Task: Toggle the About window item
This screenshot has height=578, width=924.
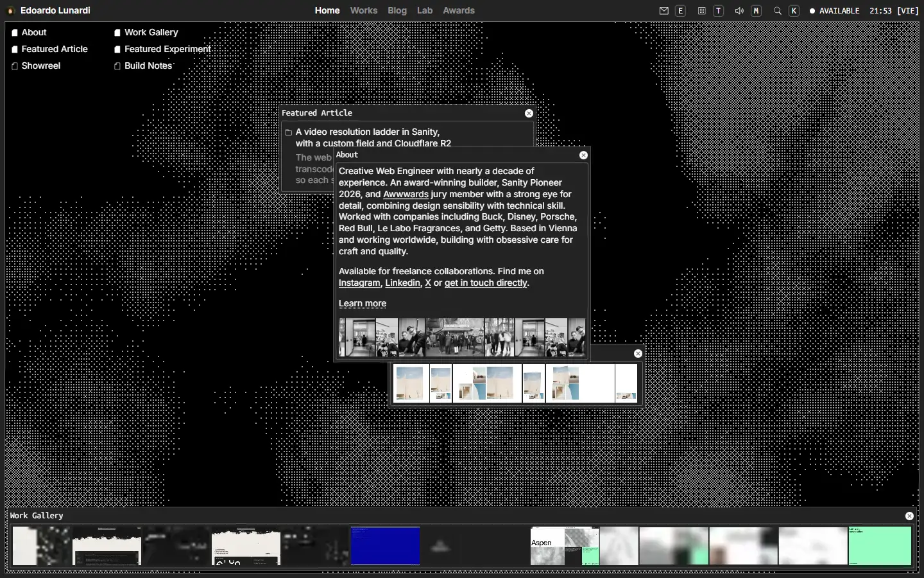Action: click(29, 32)
